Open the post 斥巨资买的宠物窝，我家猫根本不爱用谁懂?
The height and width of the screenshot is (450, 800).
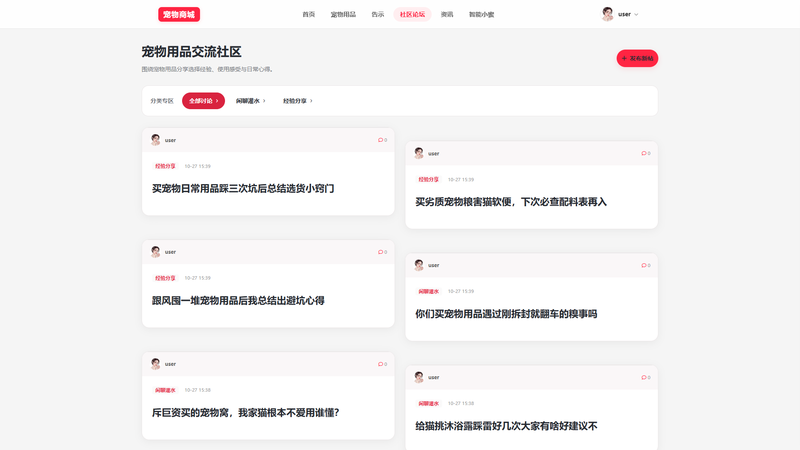245,413
